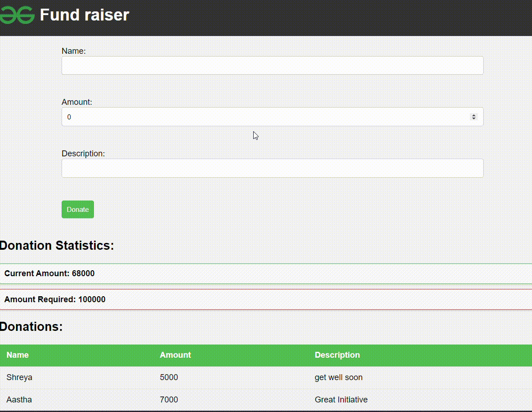
Task: Click the Name column header
Action: point(18,355)
